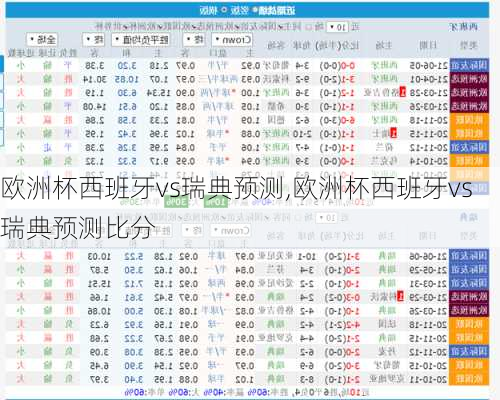Click the red card badge on Spain 20-11-15 row
Viewport: 500px width, 400px height.
tap(393, 133)
